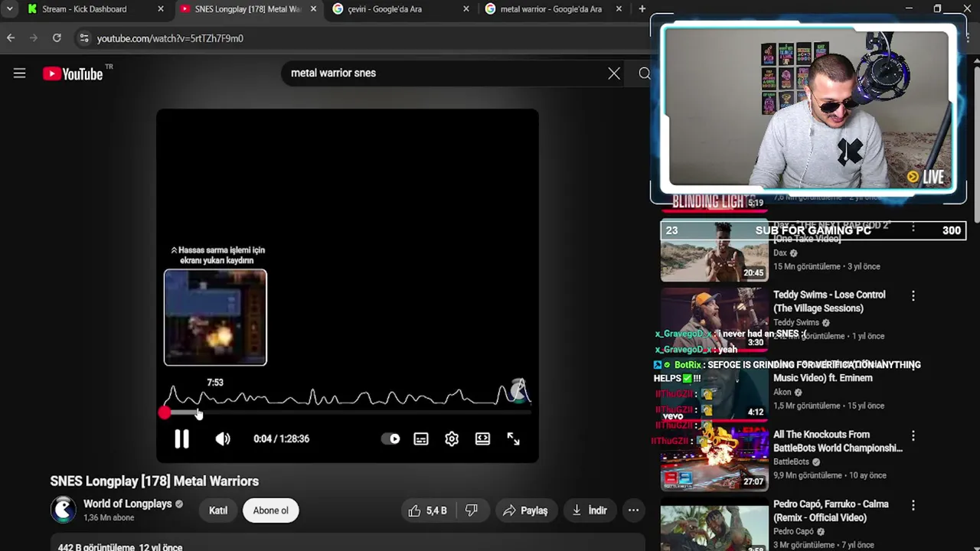Open the Akon channel name
980x551 pixels.
[782, 392]
